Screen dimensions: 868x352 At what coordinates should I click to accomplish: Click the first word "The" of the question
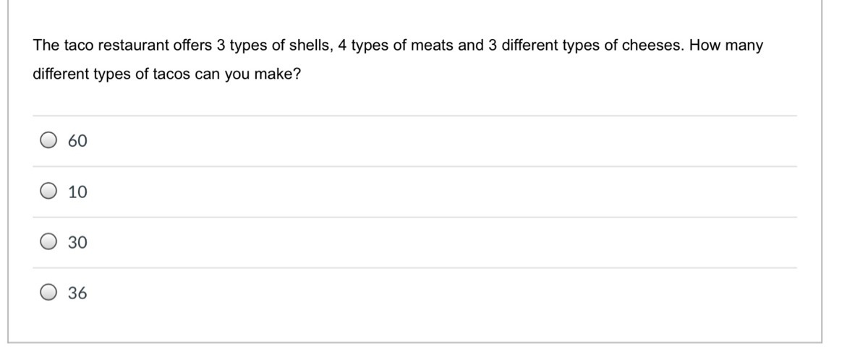pos(46,46)
